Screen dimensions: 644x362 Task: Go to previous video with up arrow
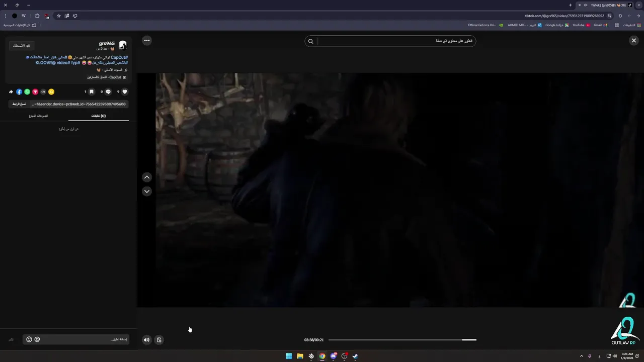[147, 177]
